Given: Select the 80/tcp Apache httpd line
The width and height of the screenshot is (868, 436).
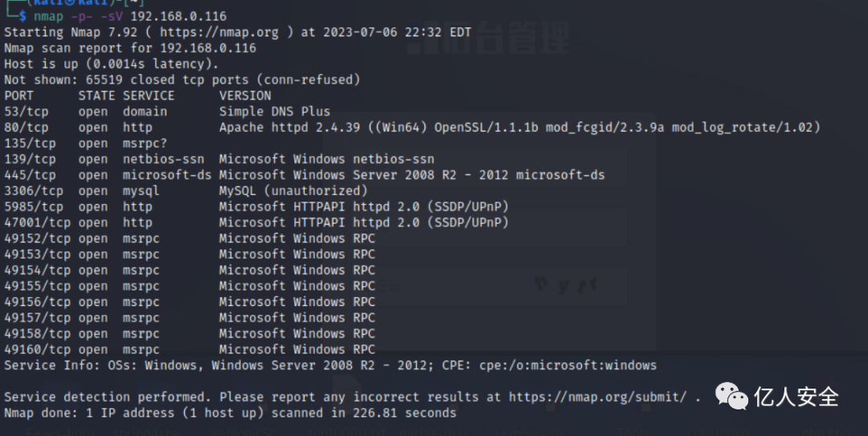Looking at the screenshot, I should pyautogui.click(x=412, y=128).
